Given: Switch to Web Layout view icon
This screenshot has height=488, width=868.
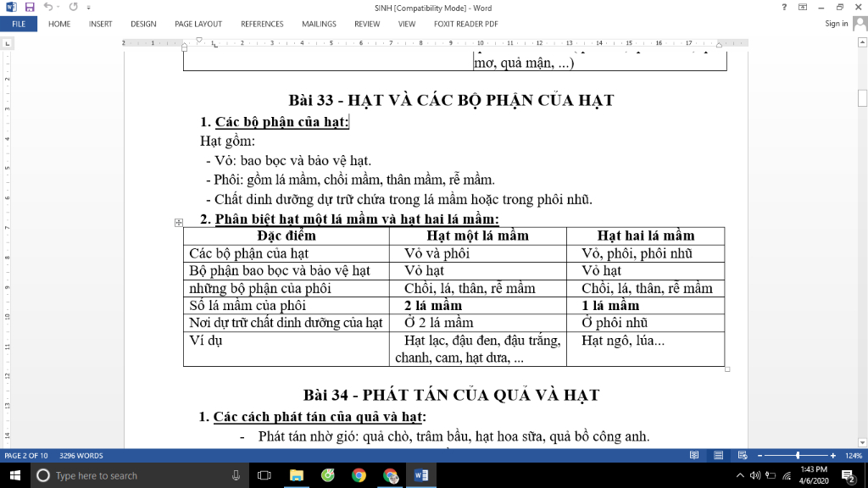Looking at the screenshot, I should pyautogui.click(x=743, y=455).
